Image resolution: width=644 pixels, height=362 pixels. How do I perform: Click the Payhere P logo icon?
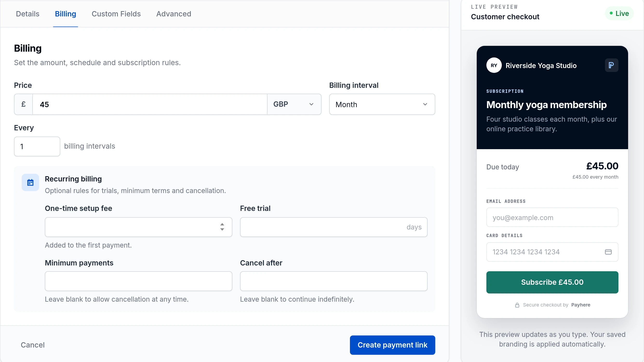pyautogui.click(x=611, y=65)
